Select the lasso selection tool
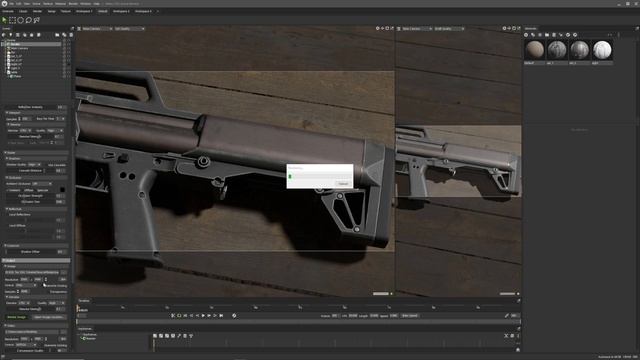Viewport: 640px width, 360px height. coord(29,20)
